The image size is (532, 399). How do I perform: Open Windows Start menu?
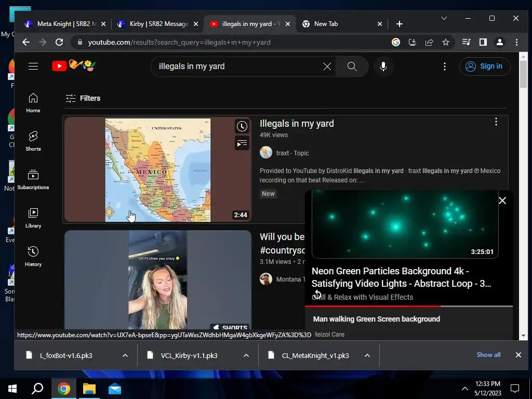pos(12,389)
